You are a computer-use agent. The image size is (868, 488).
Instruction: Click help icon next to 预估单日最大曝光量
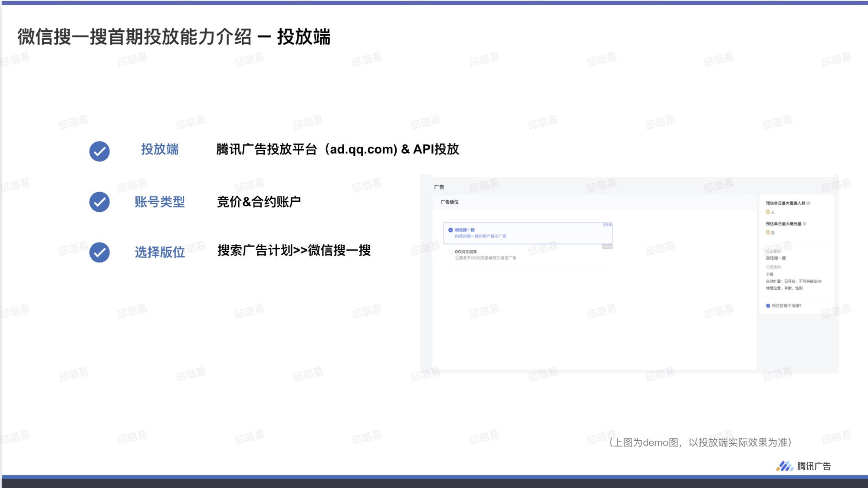[805, 224]
